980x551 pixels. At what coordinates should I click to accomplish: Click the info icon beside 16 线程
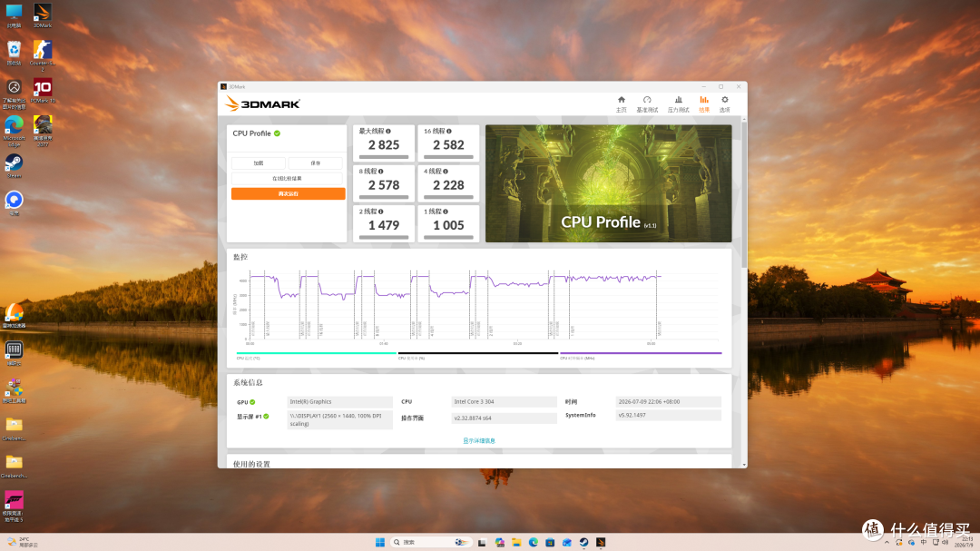point(449,132)
